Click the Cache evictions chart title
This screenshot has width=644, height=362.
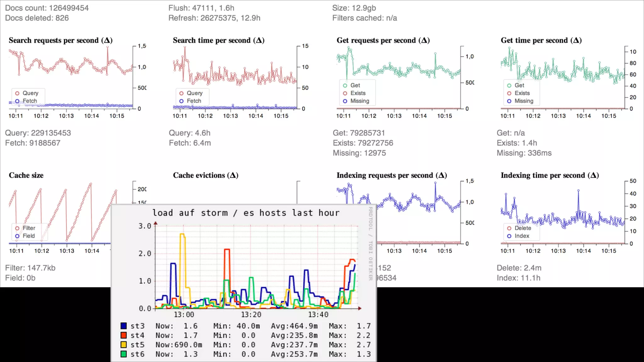(205, 175)
